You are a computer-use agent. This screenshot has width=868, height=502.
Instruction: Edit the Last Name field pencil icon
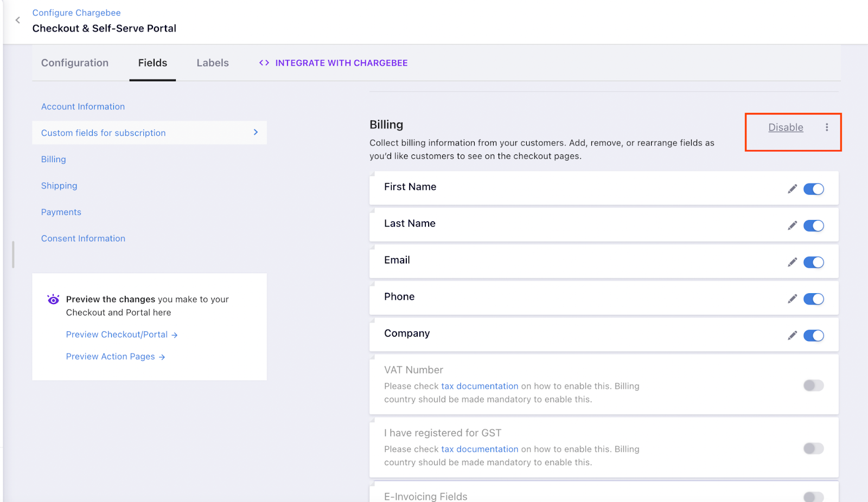(x=793, y=226)
